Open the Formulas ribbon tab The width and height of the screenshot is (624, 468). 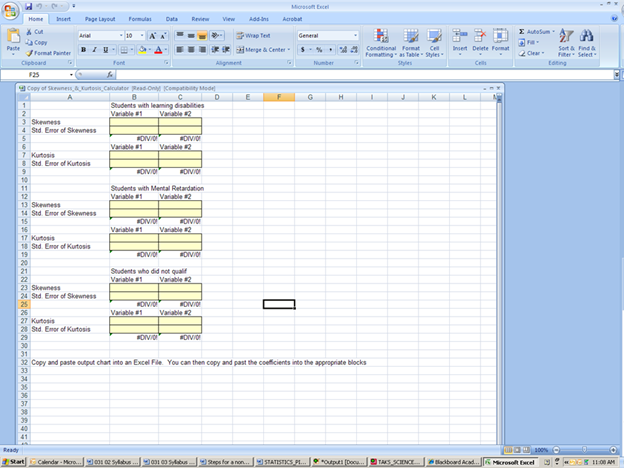pyautogui.click(x=140, y=19)
